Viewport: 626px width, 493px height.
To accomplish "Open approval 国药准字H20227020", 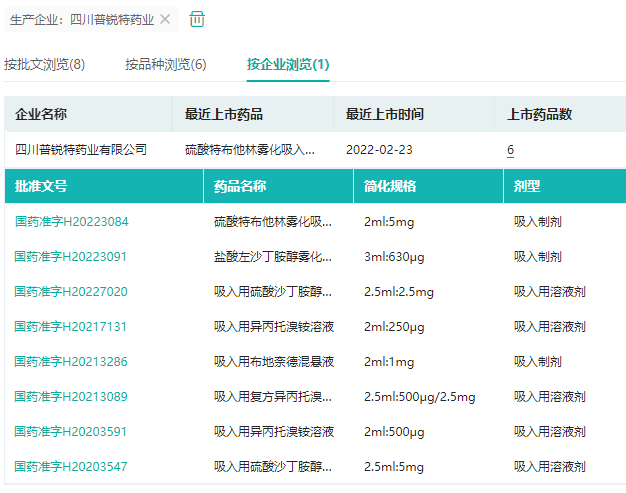I will click(71, 292).
